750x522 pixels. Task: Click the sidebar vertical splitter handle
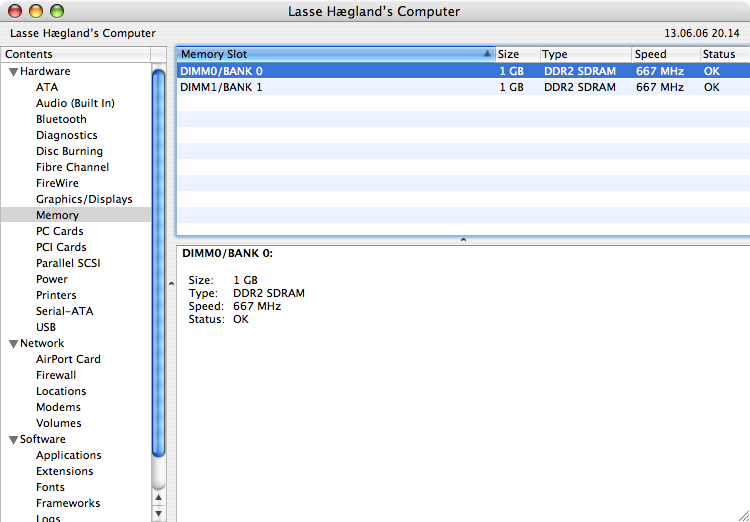171,284
